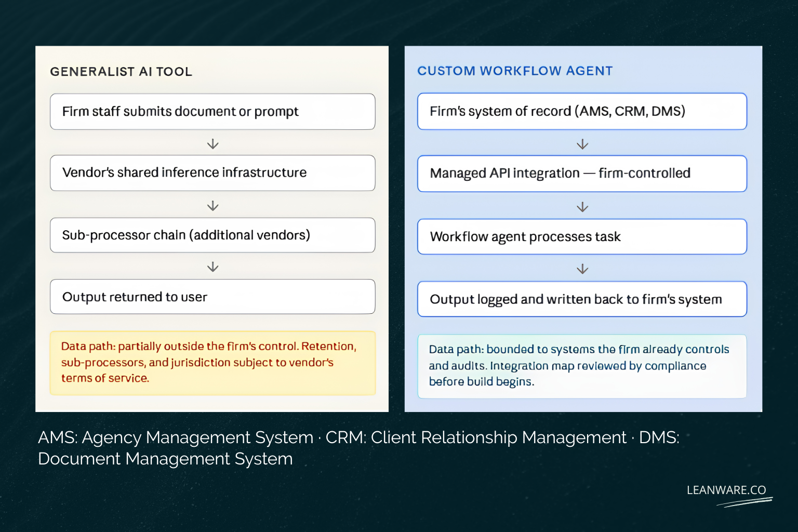Click the LEANWARE.CO logo

727,490
